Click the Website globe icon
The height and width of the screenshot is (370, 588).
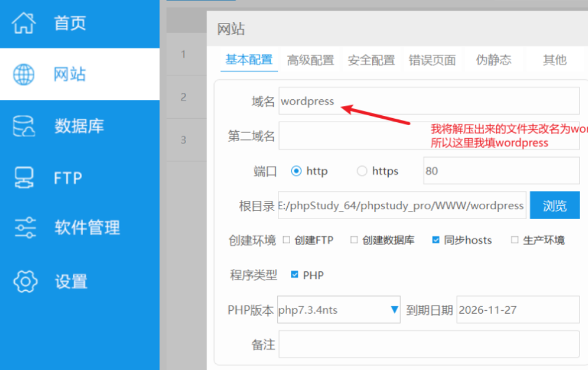pos(24,74)
